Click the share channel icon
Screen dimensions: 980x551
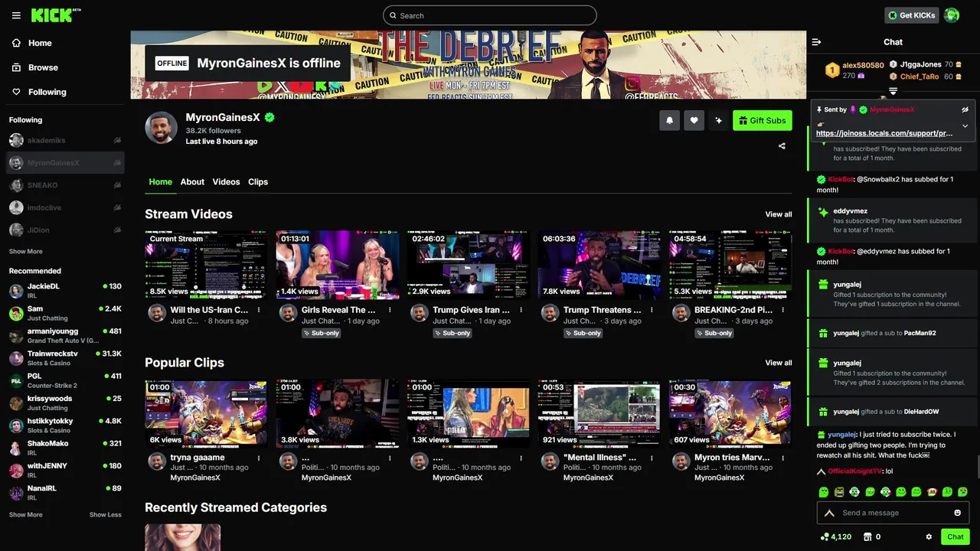(782, 145)
